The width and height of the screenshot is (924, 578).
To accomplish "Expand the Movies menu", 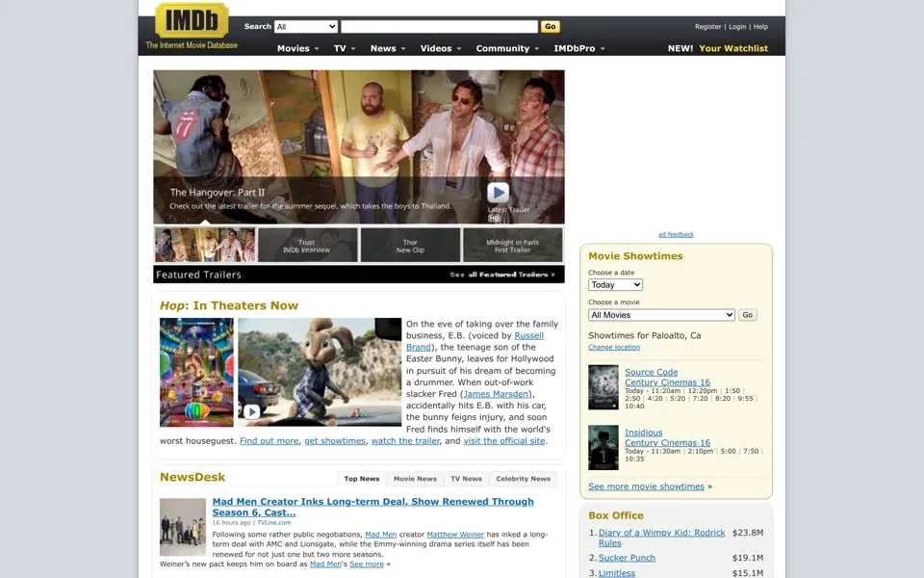I will pyautogui.click(x=297, y=48).
